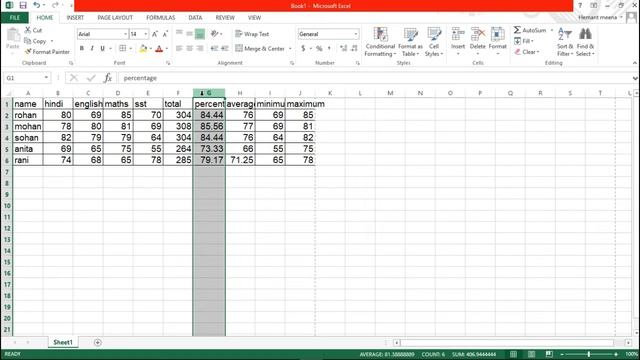Screen dimensions: 640x360
Task: Click Increase Decimal icon
Action: click(343, 49)
